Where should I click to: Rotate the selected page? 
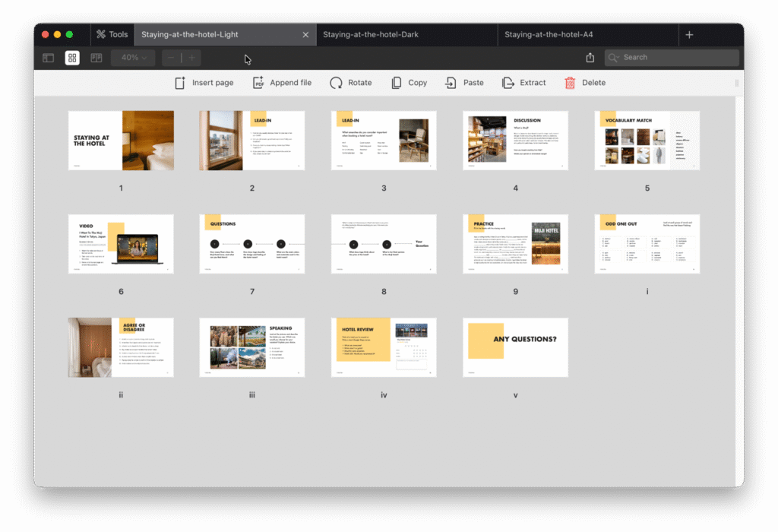point(336,83)
